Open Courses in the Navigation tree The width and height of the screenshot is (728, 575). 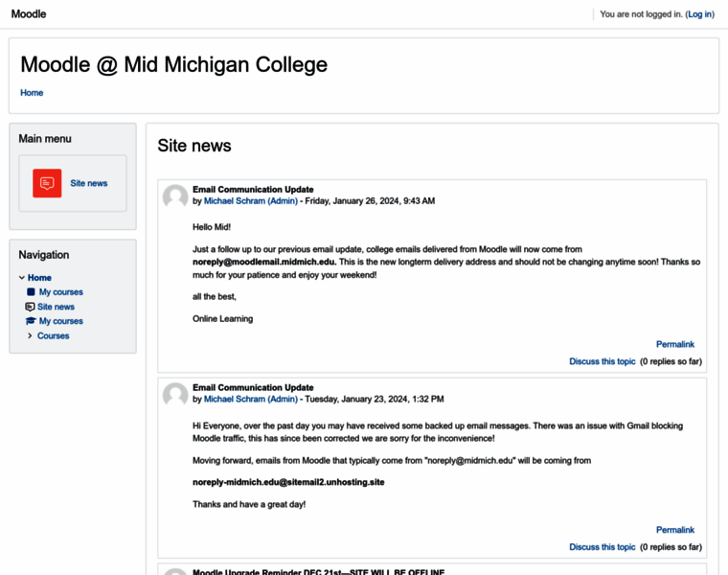54,335
